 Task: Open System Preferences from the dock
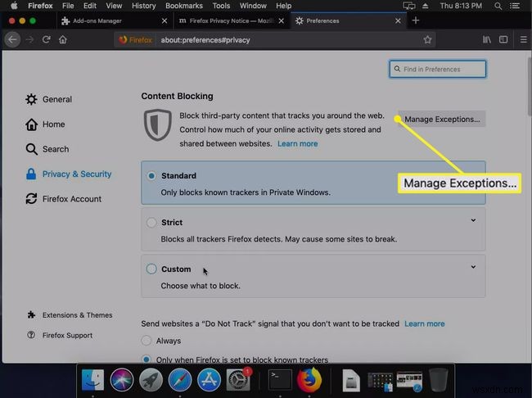[x=238, y=380]
